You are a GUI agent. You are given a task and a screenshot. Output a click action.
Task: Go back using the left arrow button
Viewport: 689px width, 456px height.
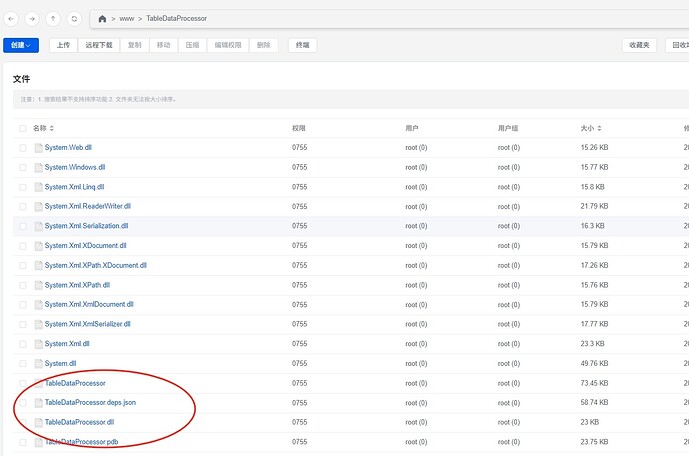click(11, 18)
